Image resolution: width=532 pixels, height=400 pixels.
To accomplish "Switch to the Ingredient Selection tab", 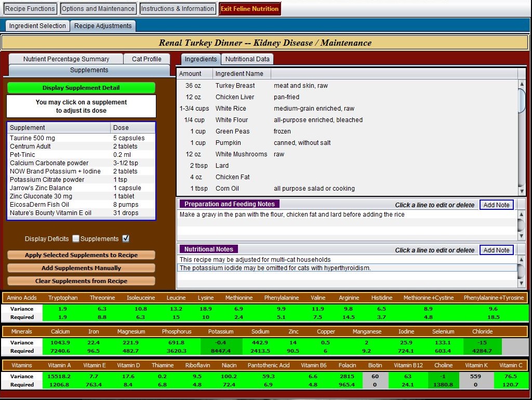I will 37,26.
